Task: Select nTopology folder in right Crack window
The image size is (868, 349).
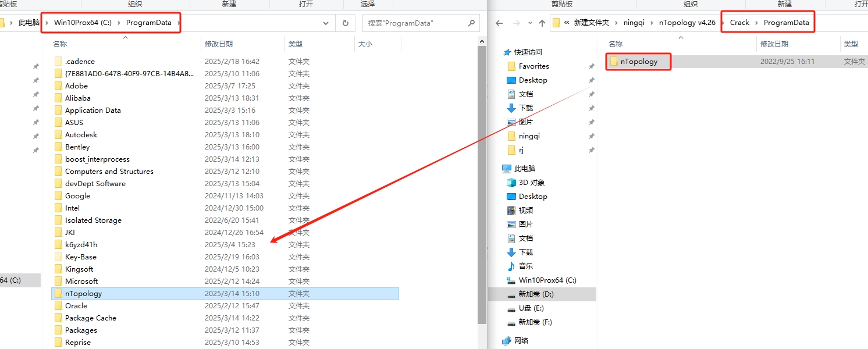Action: tap(639, 61)
